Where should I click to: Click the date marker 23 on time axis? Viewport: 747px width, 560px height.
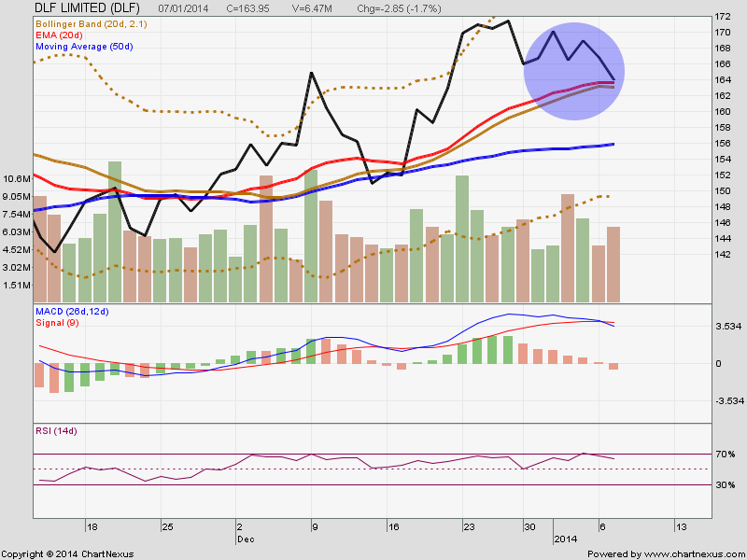pyautogui.click(x=469, y=527)
